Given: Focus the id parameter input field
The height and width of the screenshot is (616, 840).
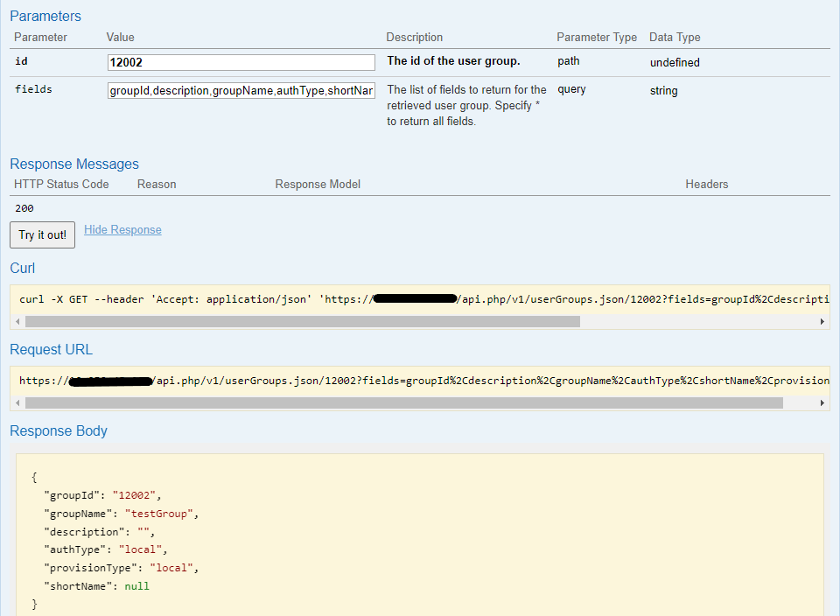Looking at the screenshot, I should click(241, 62).
